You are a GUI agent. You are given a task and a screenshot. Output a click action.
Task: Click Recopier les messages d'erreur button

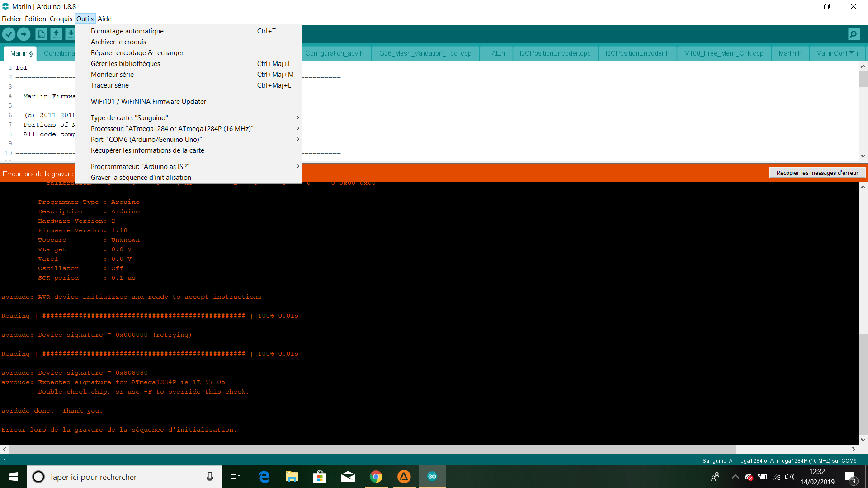(x=817, y=173)
